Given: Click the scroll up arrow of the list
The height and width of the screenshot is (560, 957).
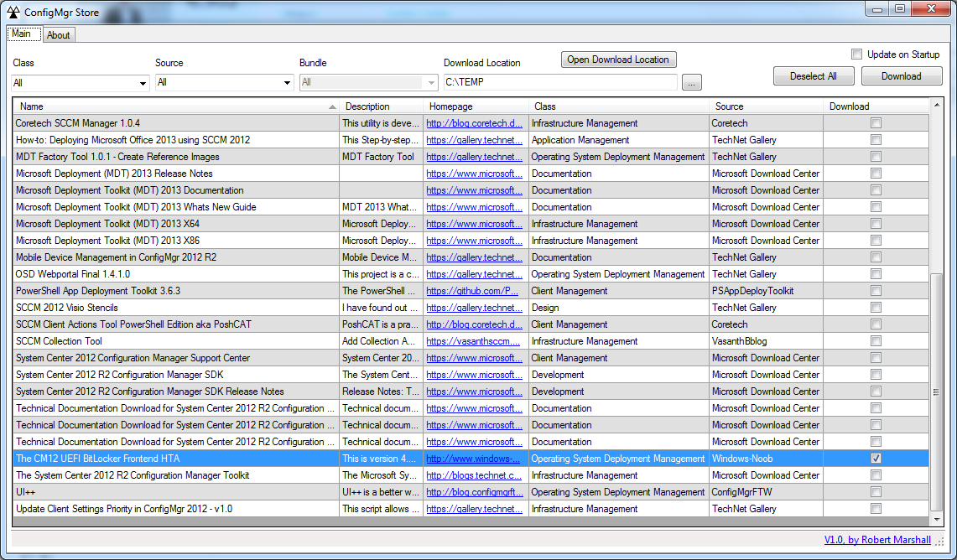Looking at the screenshot, I should click(x=936, y=106).
